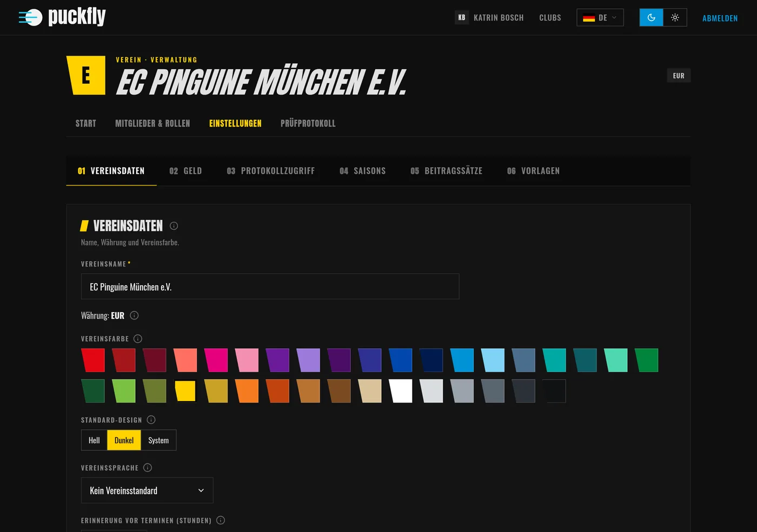Select the Einstellungen tab
Image resolution: width=757 pixels, height=532 pixels.
point(235,123)
